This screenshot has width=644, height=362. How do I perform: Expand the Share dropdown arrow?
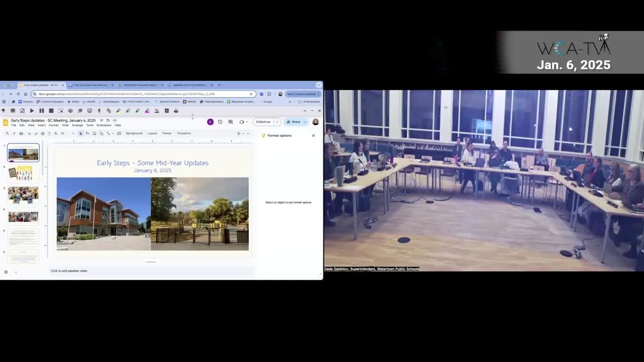point(305,122)
